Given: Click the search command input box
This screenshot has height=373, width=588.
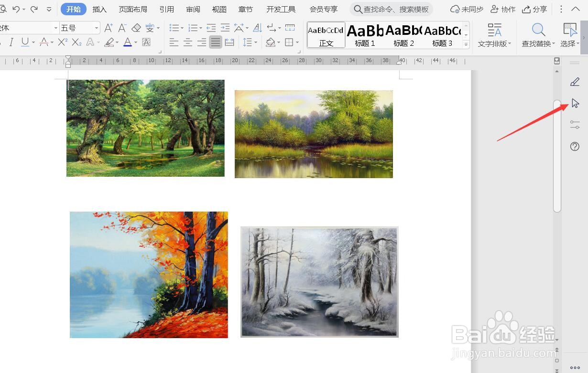Looking at the screenshot, I should [391, 9].
